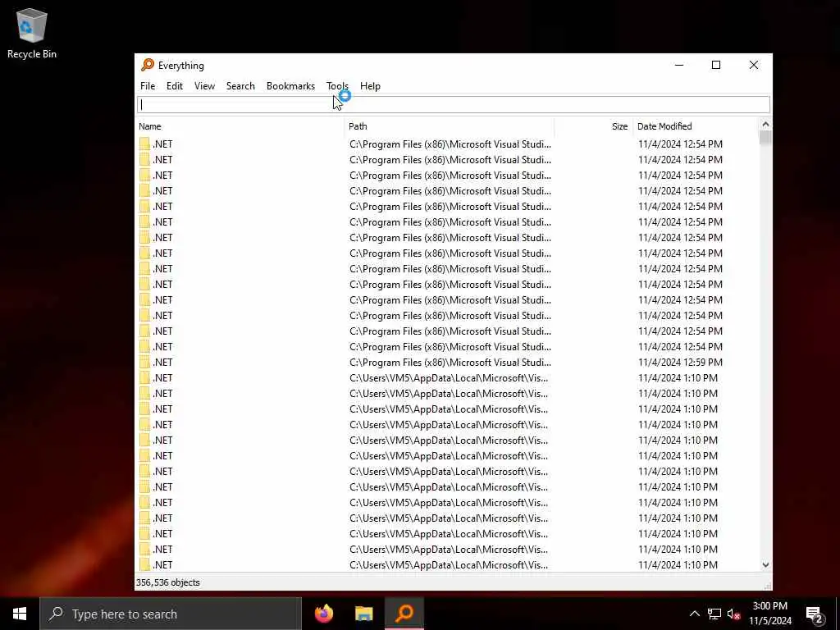The height and width of the screenshot is (630, 840).
Task: Open the Help menu
Action: 370,85
